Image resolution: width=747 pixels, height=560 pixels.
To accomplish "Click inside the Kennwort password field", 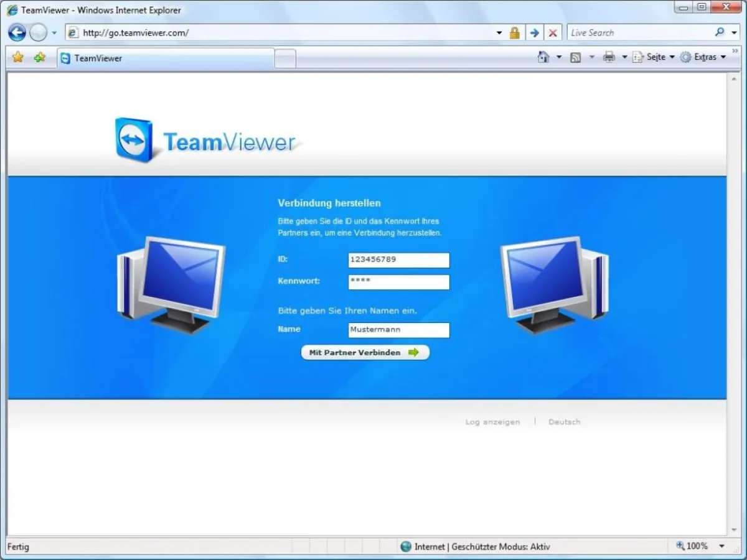I will 398,282.
